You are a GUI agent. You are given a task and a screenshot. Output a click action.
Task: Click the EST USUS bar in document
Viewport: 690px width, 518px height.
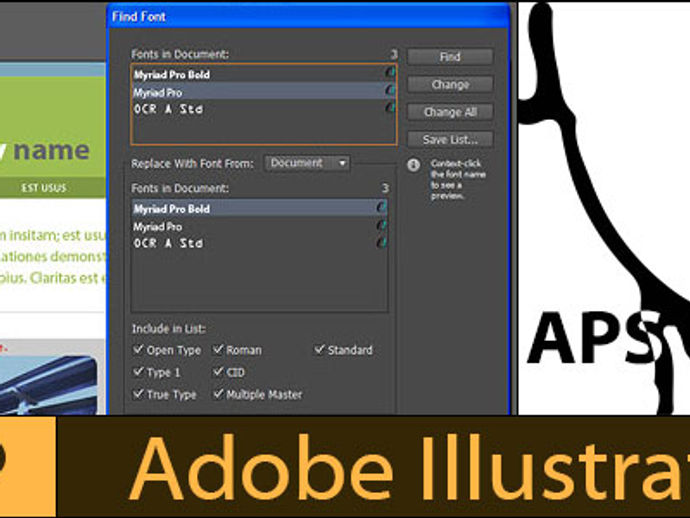52,188
